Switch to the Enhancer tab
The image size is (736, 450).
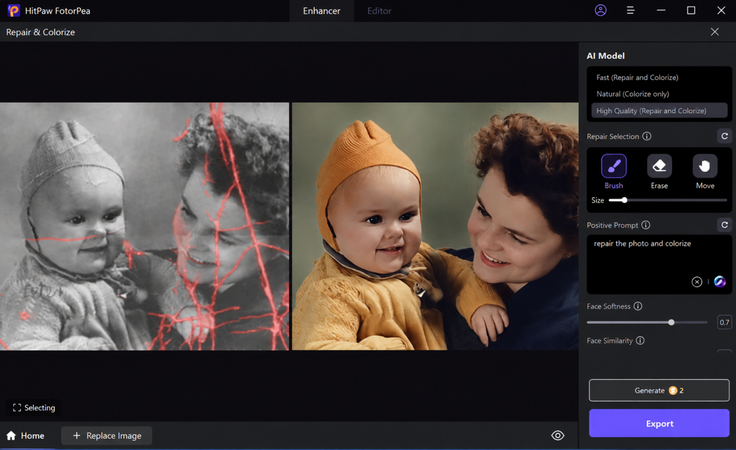(322, 11)
